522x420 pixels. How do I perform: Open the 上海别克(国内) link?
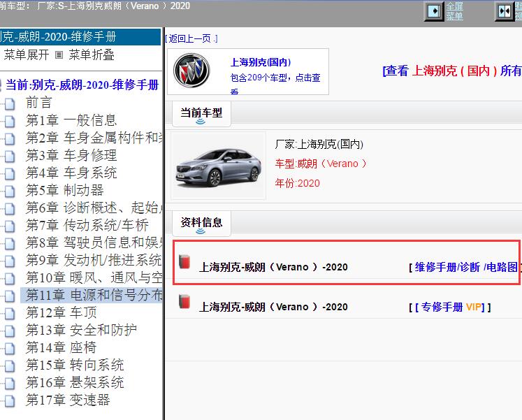(x=261, y=62)
